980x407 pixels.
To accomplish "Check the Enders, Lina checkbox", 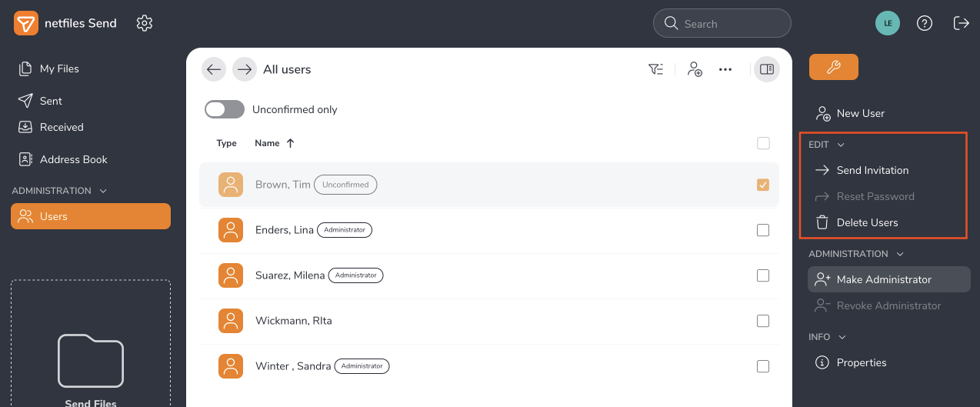I will tap(762, 230).
